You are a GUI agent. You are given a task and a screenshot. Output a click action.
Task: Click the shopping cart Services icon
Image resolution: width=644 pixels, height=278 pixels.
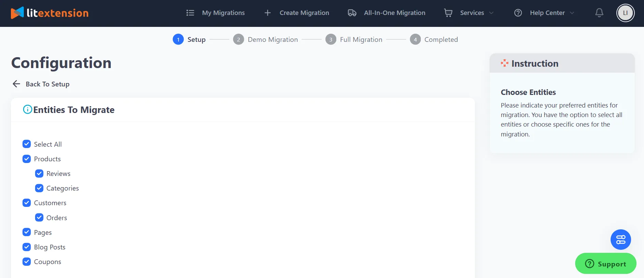448,13
